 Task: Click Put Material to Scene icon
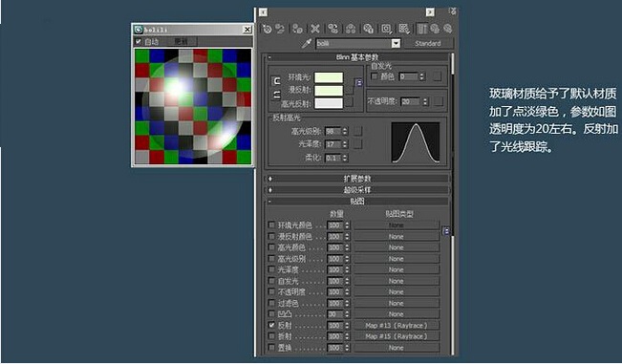click(x=281, y=29)
